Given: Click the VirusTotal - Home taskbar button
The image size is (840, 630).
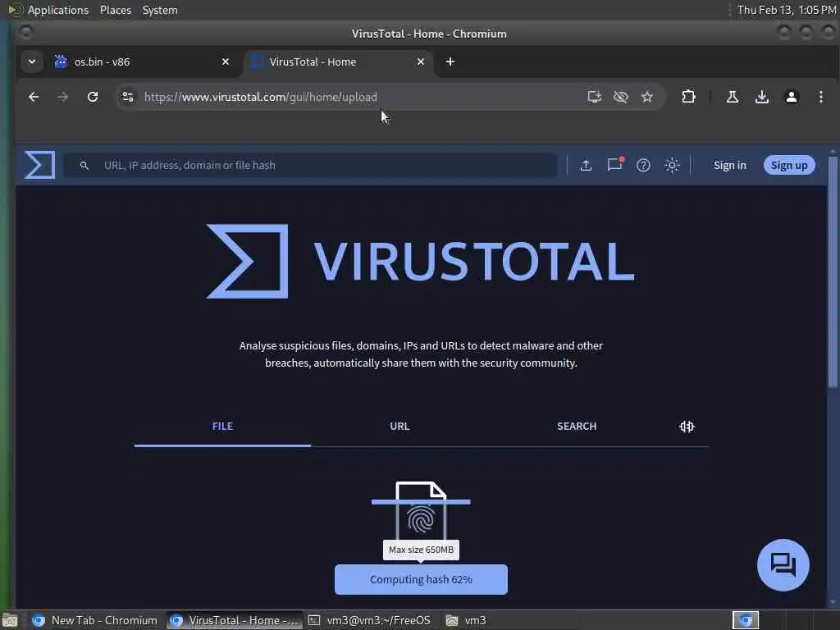Looking at the screenshot, I should click(234, 620).
